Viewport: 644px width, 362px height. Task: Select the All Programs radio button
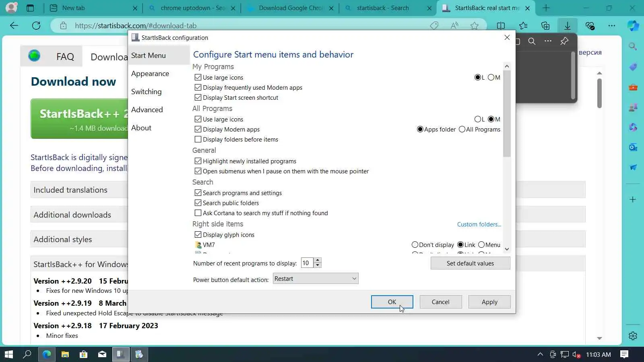(462, 129)
